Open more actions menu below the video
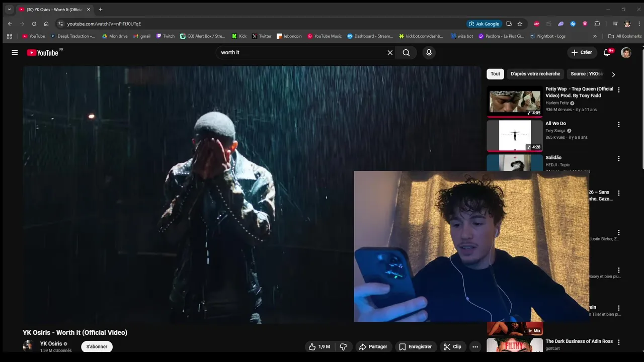The width and height of the screenshot is (644, 362). click(475, 347)
